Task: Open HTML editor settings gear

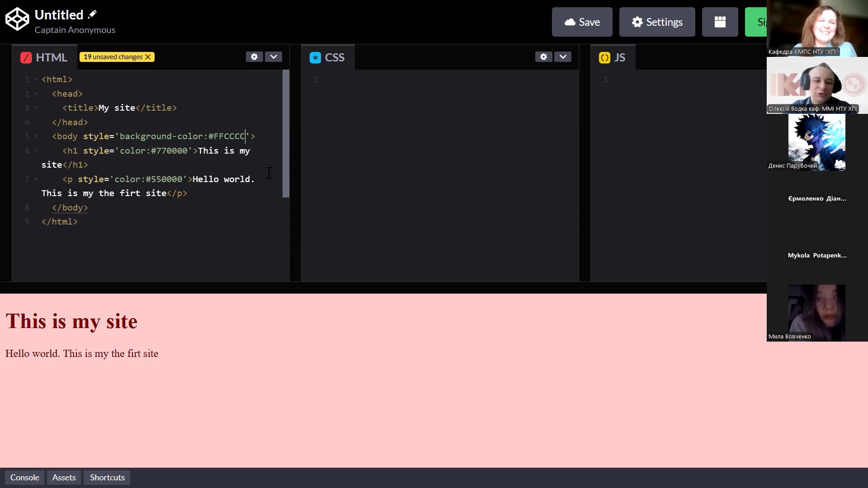Action: 254,56
